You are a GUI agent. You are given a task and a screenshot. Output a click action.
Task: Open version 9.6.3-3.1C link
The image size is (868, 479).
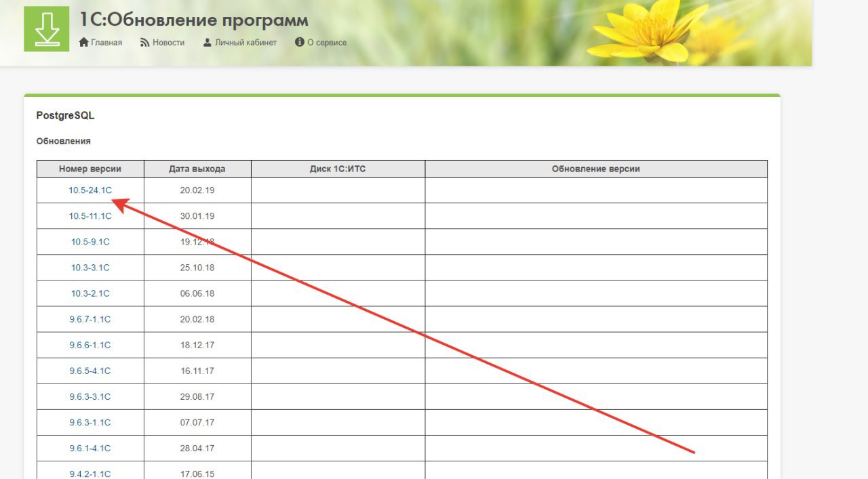pyautogui.click(x=90, y=396)
